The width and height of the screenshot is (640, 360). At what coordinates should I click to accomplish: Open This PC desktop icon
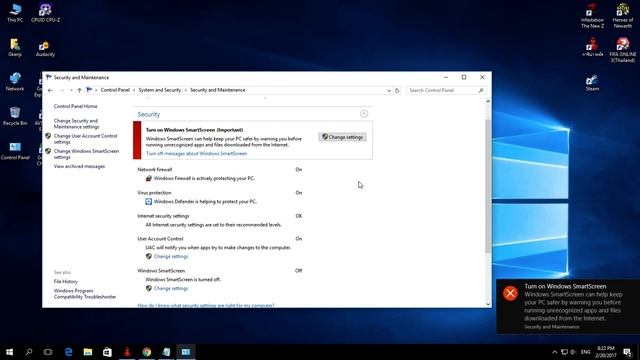pos(15,13)
